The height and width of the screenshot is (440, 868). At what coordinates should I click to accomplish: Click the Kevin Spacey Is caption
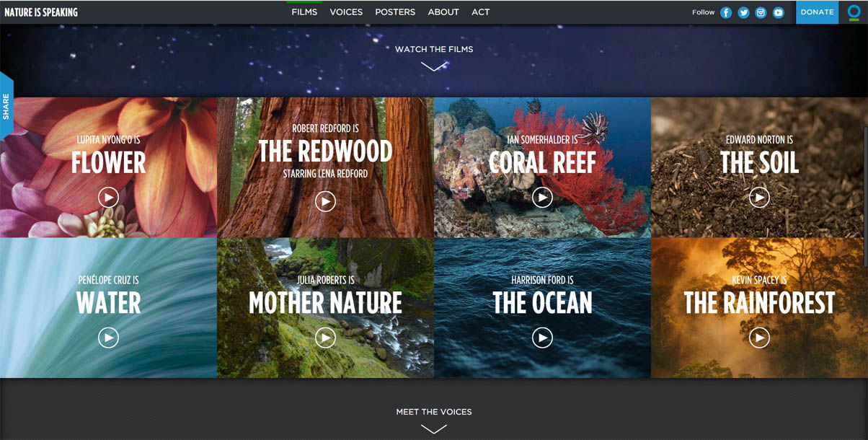pos(759,280)
